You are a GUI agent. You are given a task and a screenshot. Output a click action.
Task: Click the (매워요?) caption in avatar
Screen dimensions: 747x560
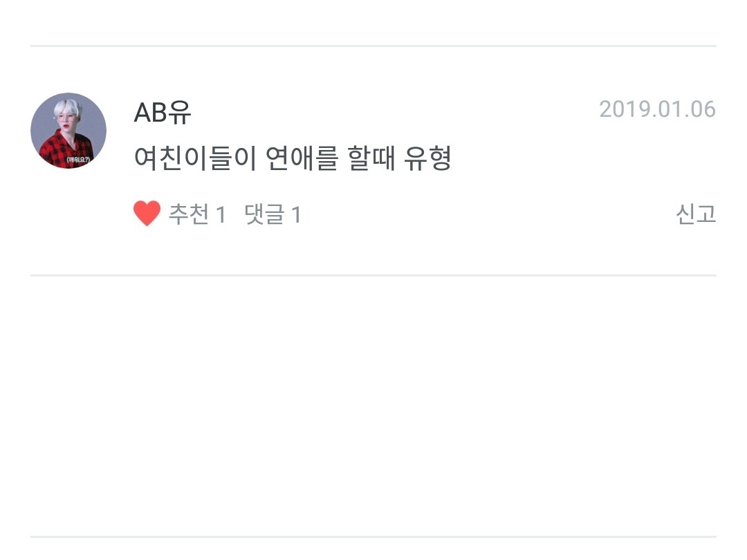coord(80,160)
